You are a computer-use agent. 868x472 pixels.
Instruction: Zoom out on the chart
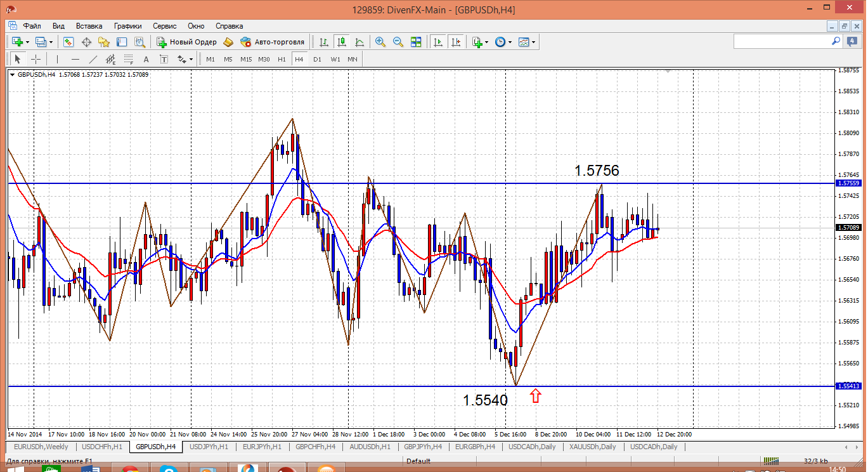coord(398,42)
